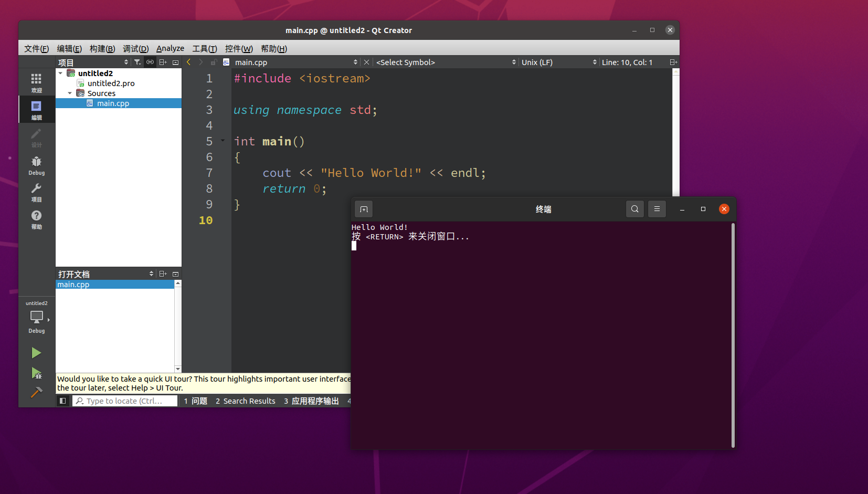868x494 pixels.
Task: Switch to Edit (编辑) mode
Action: coord(36,110)
